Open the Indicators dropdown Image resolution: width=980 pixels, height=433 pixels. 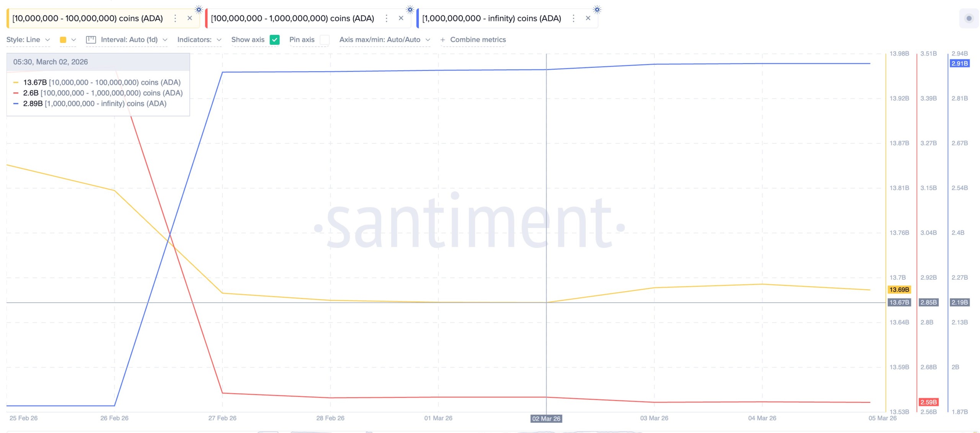coord(199,40)
